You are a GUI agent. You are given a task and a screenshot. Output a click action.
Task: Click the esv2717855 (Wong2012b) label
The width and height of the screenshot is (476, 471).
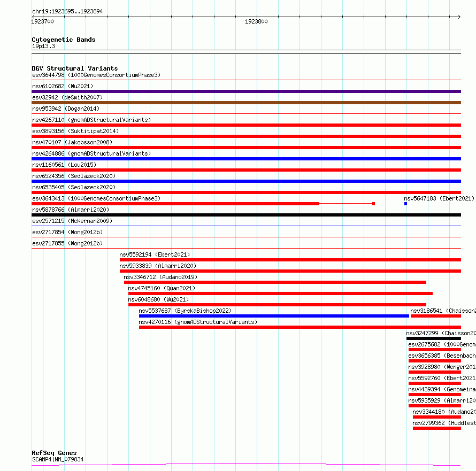pos(67,243)
